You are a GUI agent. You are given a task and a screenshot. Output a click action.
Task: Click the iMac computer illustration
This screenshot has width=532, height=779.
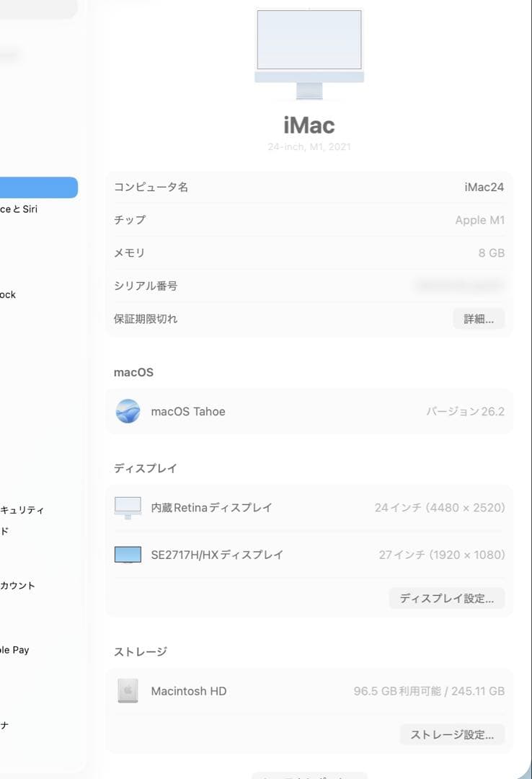[x=309, y=54]
